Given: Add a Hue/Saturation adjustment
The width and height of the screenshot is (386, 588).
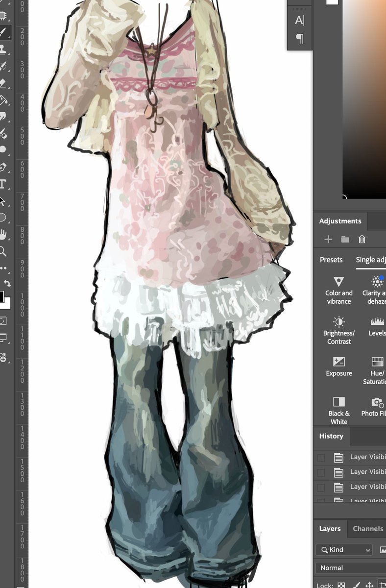Looking at the screenshot, I should pos(376,370).
